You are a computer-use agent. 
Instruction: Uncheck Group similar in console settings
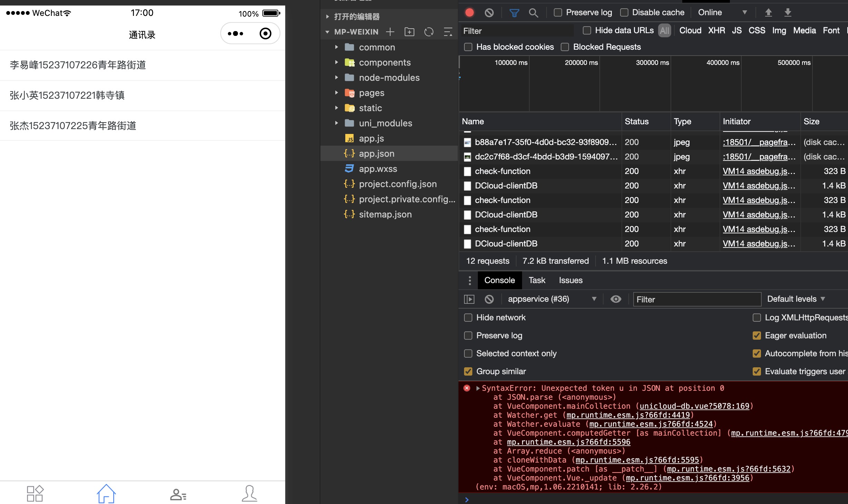pos(468,371)
